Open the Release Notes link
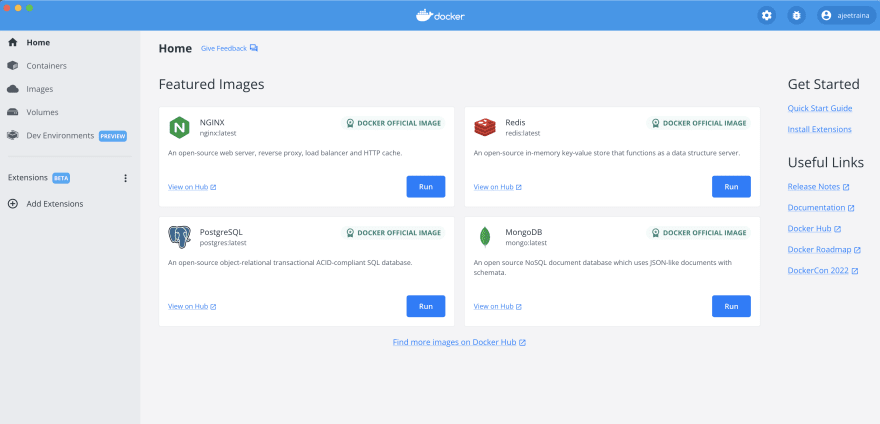The height and width of the screenshot is (424, 880). coord(818,186)
